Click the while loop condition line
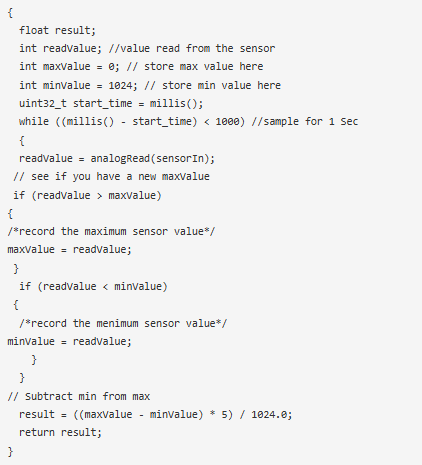 [132, 121]
